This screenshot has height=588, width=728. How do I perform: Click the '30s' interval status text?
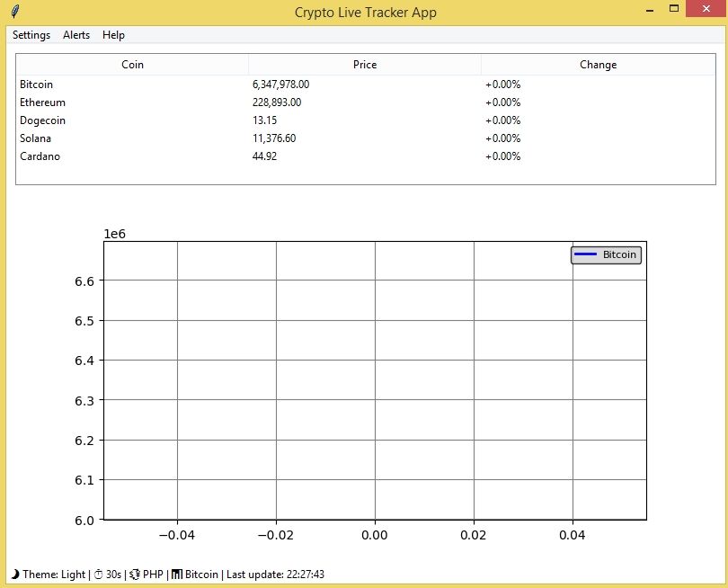113,575
